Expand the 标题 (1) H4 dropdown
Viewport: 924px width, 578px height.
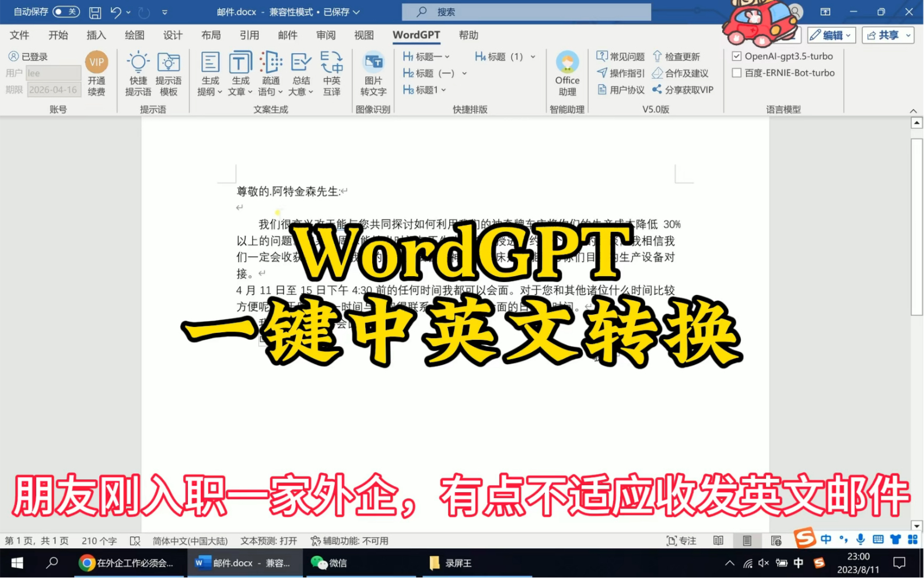coord(533,57)
